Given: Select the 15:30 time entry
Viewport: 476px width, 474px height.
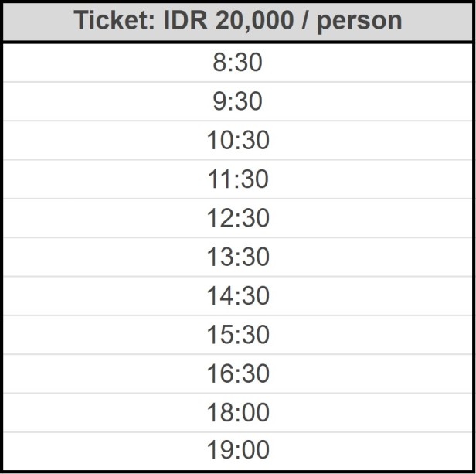Looking at the screenshot, I should pos(238,335).
